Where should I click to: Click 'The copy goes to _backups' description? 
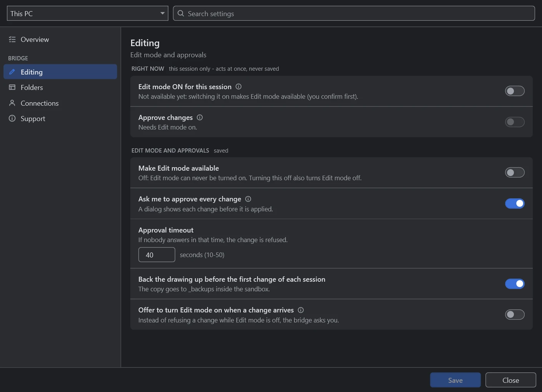pyautogui.click(x=204, y=289)
